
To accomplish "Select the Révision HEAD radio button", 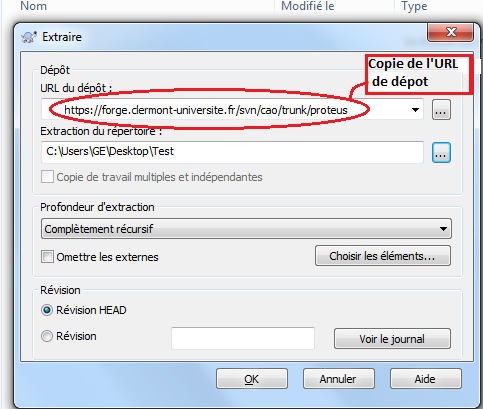I will [x=47, y=310].
